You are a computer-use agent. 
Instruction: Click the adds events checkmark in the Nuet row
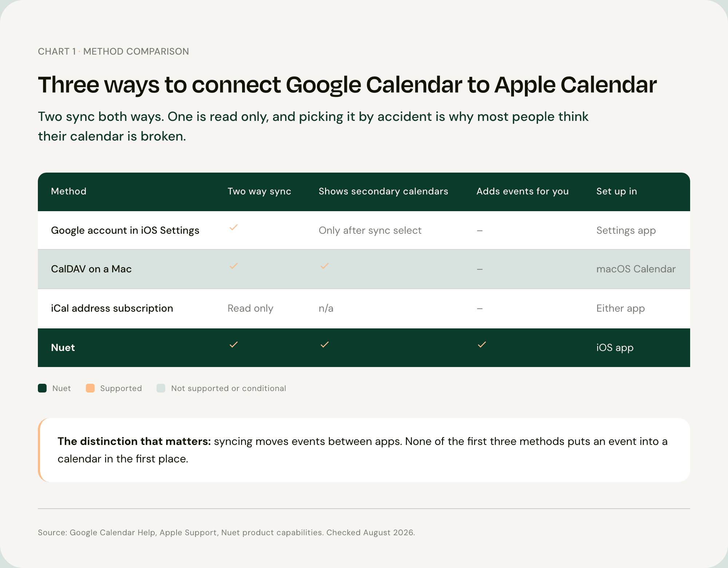tap(482, 344)
